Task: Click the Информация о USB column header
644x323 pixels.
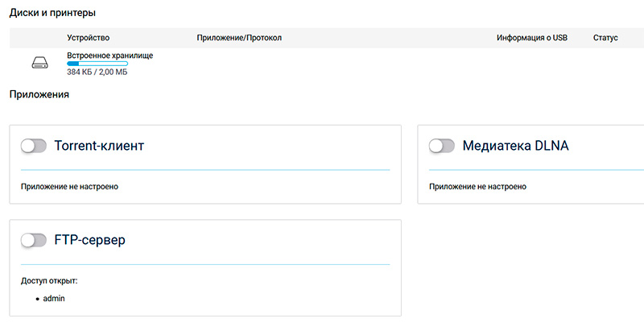Action: 531,38
